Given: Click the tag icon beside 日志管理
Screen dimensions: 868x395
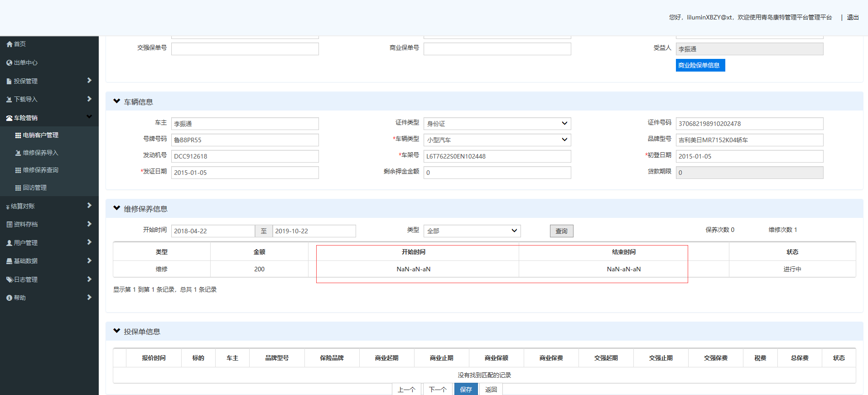Looking at the screenshot, I should pyautogui.click(x=9, y=280).
